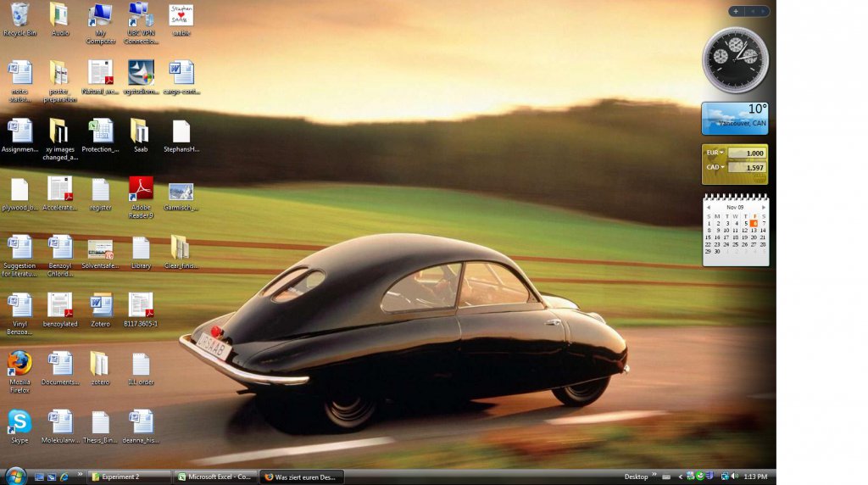Open the Windows Start orb
The height and width of the screenshot is (485, 868).
pyautogui.click(x=15, y=477)
